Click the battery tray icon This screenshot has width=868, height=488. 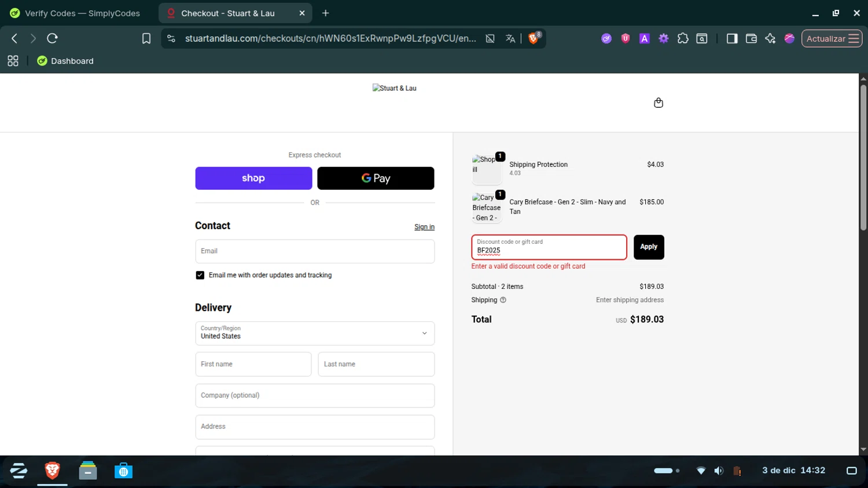pyautogui.click(x=737, y=471)
